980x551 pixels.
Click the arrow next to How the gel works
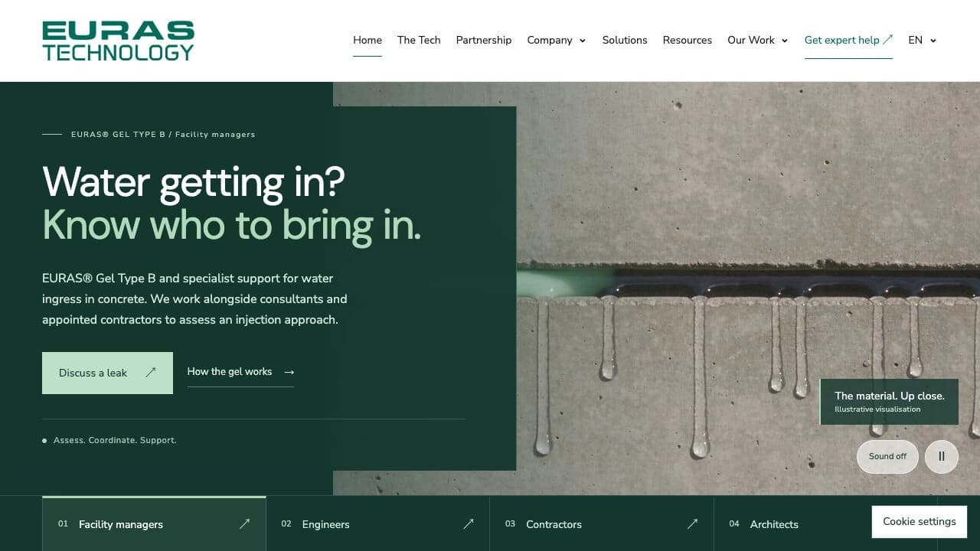289,372
